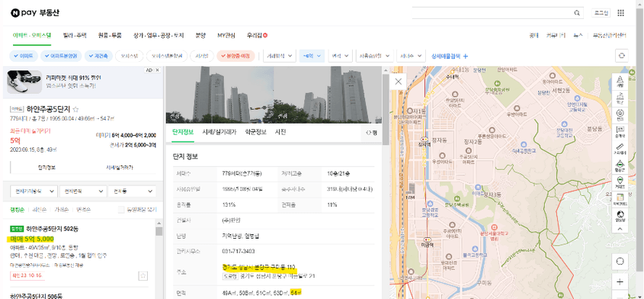The image size is (644, 299).
Task: Toggle the 지적편집도 map layer
Action: [x=620, y=200]
